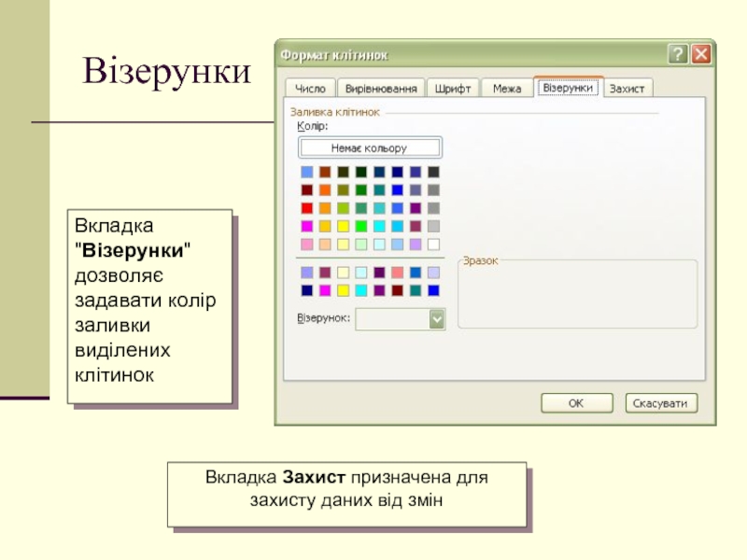Choose the pure red color swatch
Screen dimensions: 747x560
point(307,208)
